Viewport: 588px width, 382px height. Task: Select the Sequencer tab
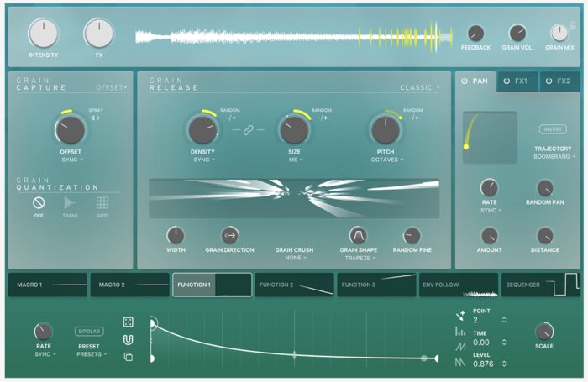[541, 285]
